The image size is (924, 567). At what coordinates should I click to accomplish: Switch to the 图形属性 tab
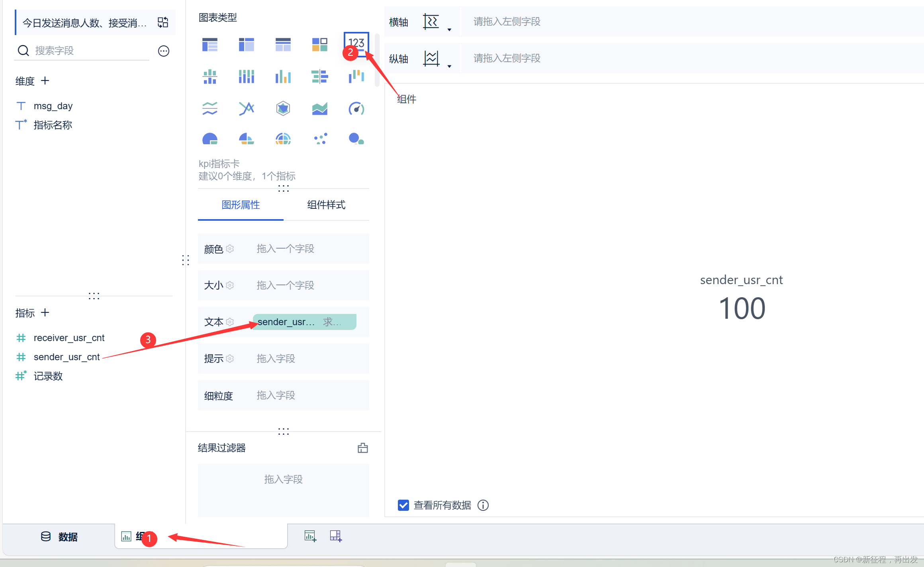[x=241, y=205]
